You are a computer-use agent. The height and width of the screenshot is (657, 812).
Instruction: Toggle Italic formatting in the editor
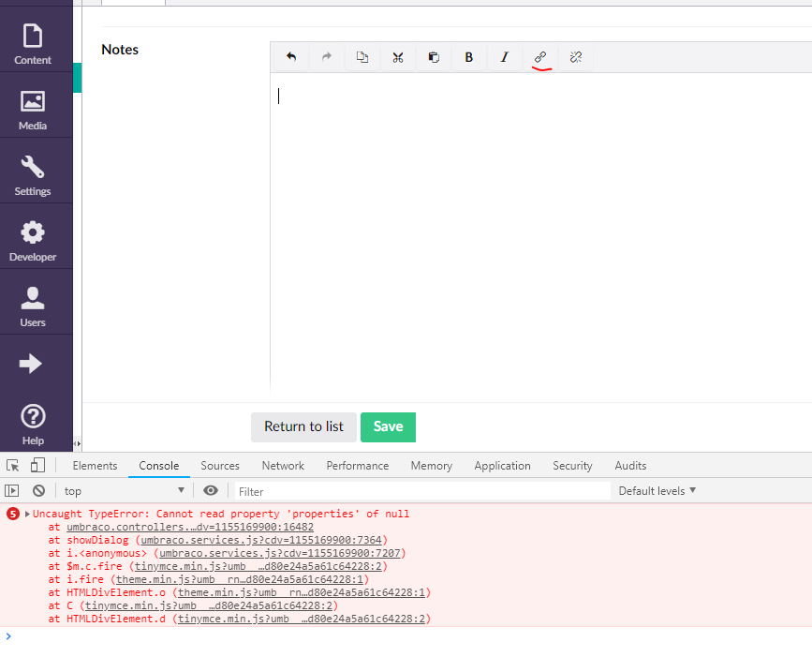click(505, 57)
